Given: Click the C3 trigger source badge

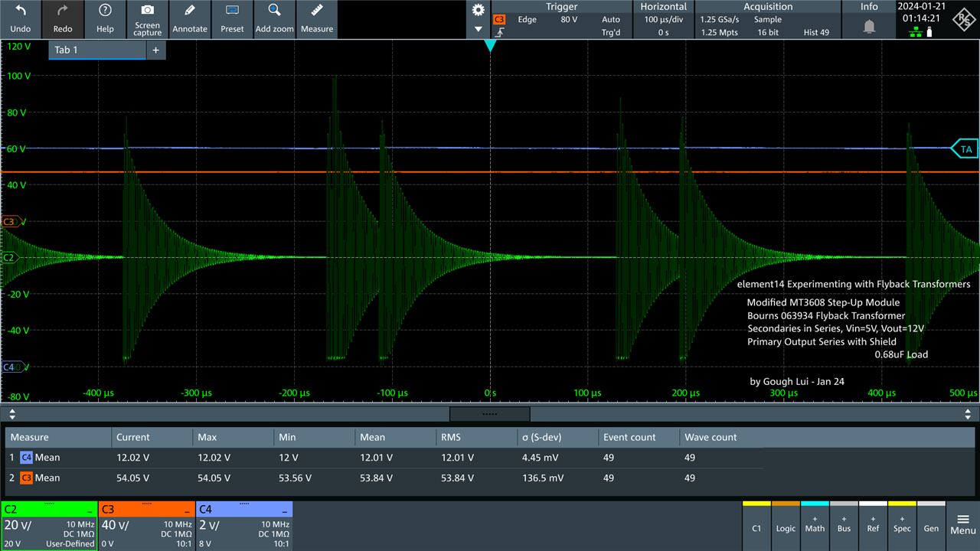Looking at the screenshot, I should pyautogui.click(x=499, y=19).
